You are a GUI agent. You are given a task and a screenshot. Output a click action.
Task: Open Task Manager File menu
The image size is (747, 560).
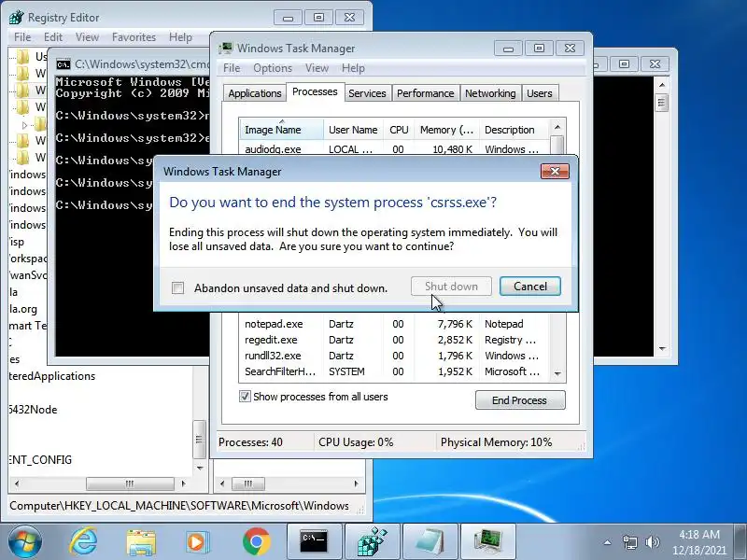click(x=232, y=68)
